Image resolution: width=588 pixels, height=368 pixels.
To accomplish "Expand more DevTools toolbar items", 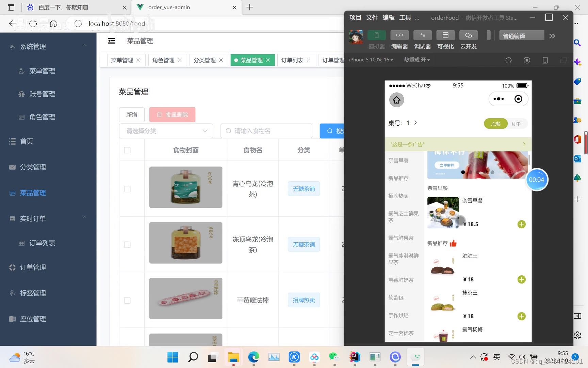I will pyautogui.click(x=552, y=36).
